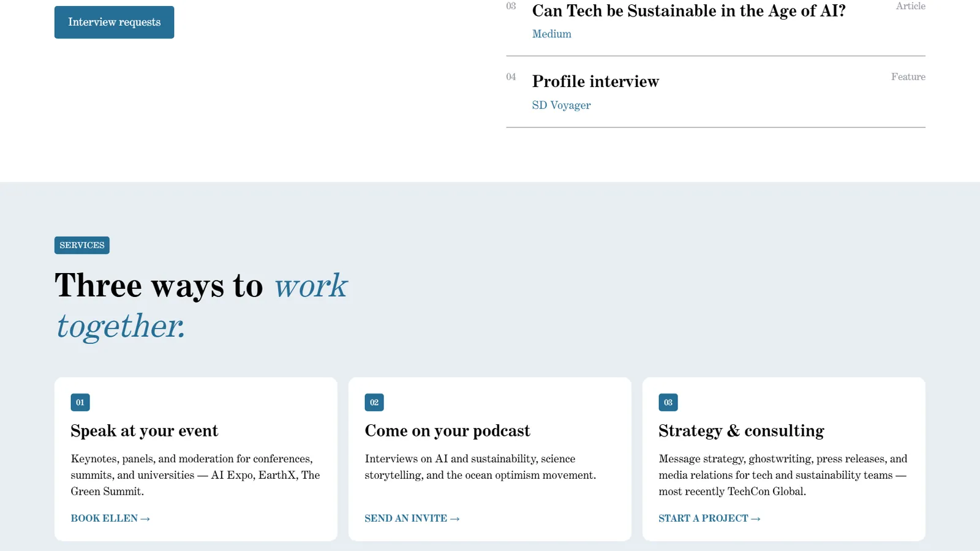Open the Strategy & consulting heading

tap(741, 431)
